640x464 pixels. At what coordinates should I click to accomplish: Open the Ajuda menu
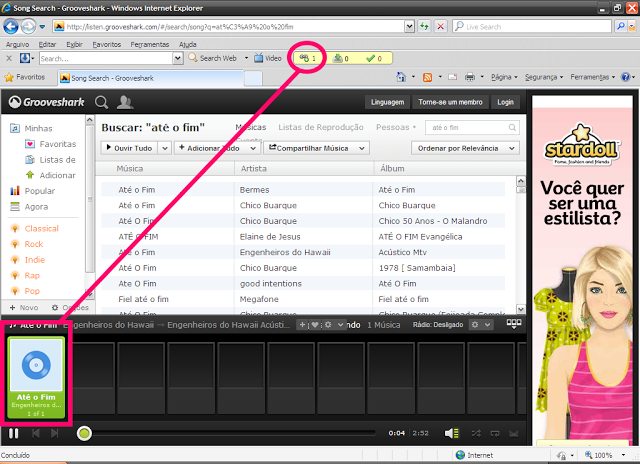pos(187,44)
